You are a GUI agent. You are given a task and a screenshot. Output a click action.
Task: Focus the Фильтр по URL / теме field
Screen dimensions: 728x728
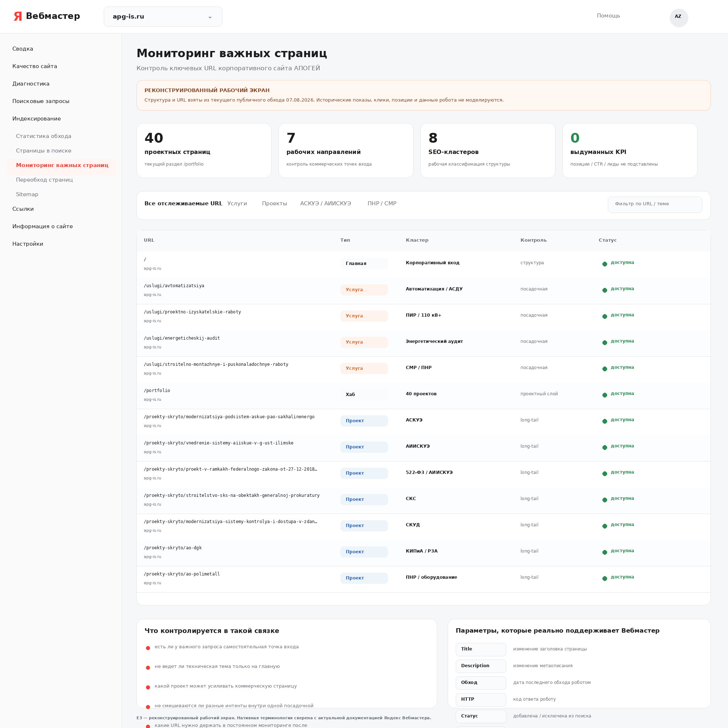pos(654,205)
